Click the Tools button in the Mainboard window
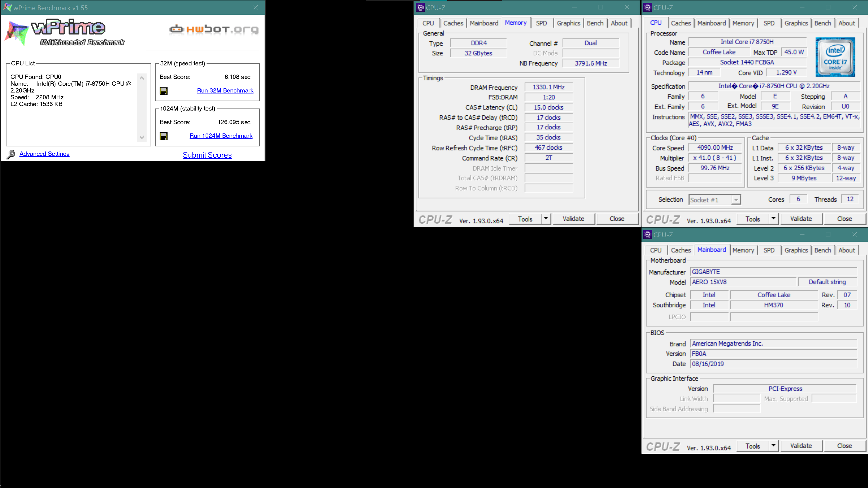Image resolution: width=868 pixels, height=488 pixels. [x=753, y=446]
